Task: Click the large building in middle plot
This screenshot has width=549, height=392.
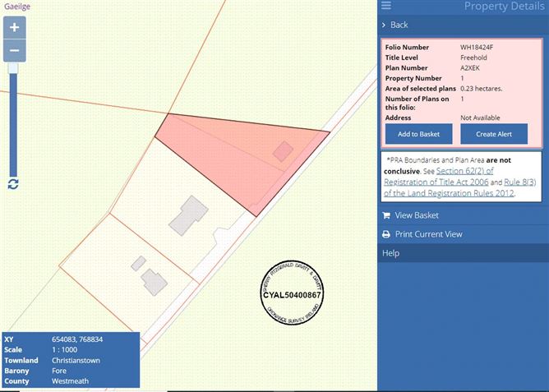Action: (x=189, y=214)
